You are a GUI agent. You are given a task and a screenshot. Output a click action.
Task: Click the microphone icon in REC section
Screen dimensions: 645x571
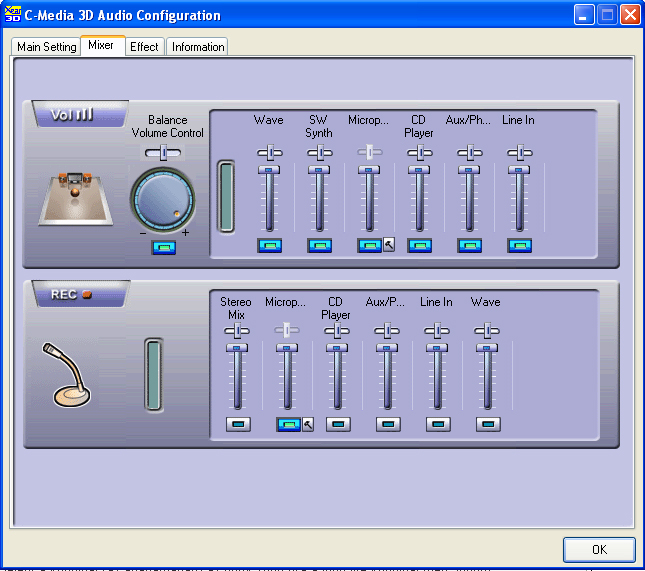pyautogui.click(x=67, y=375)
